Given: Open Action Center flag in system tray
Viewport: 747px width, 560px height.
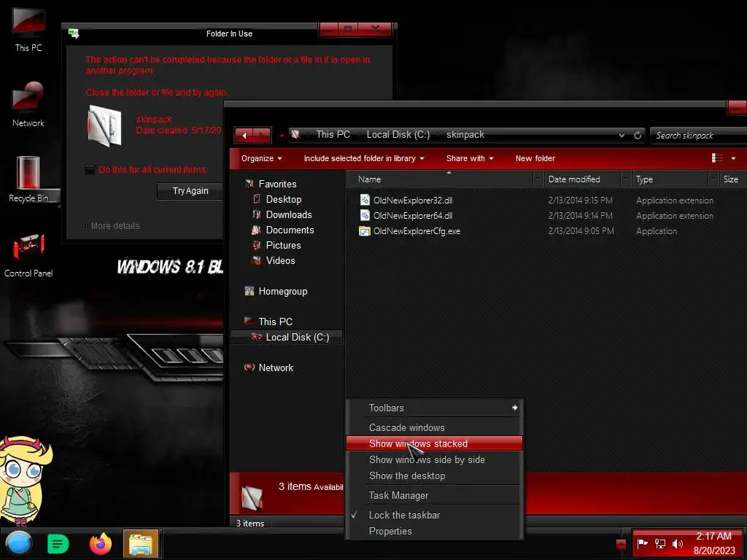Looking at the screenshot, I should click(642, 543).
